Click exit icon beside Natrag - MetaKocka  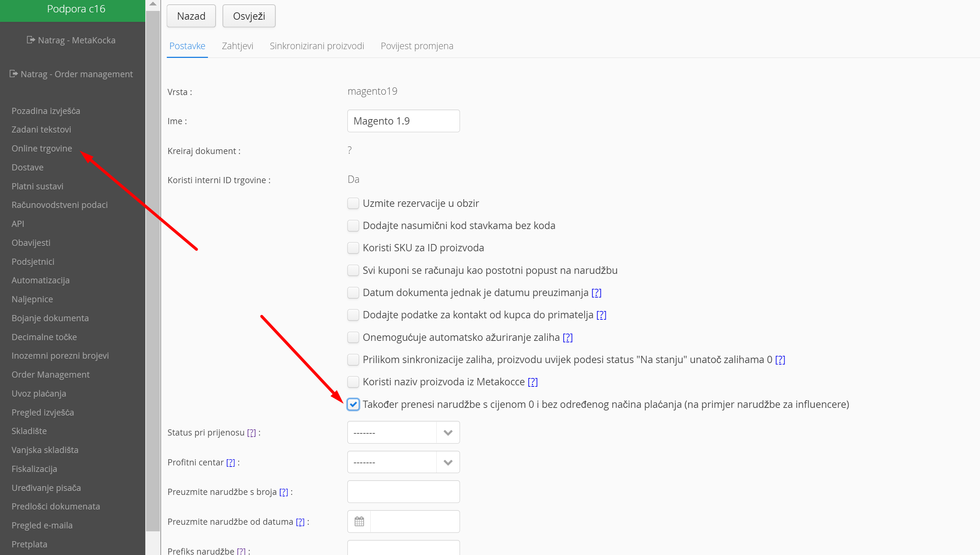(x=31, y=40)
